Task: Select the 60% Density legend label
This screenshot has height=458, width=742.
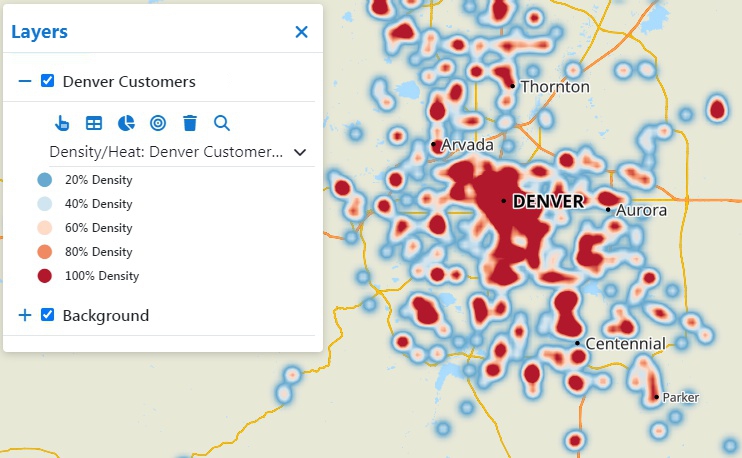Action: (98, 228)
